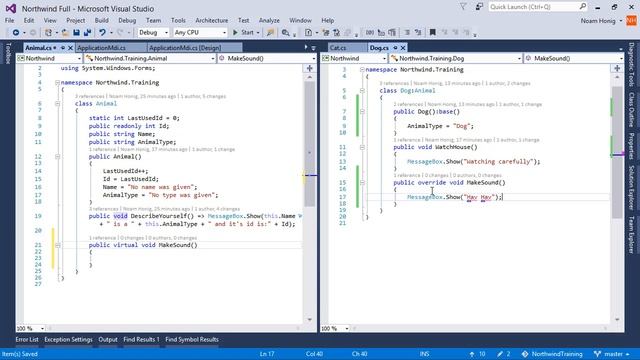Click the Navigate Backward toolbar icon
The image size is (640, 360).
(16, 32)
